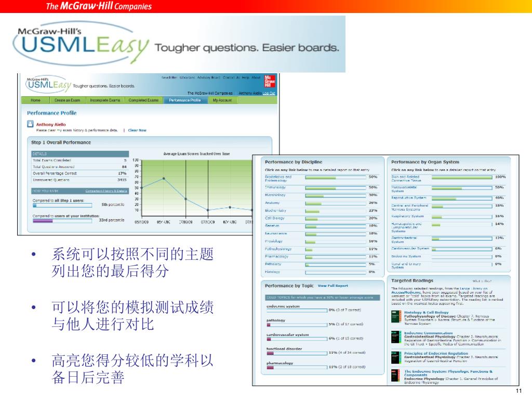
Task: Open the Histology & Cell Biology reading
Action: point(426,312)
